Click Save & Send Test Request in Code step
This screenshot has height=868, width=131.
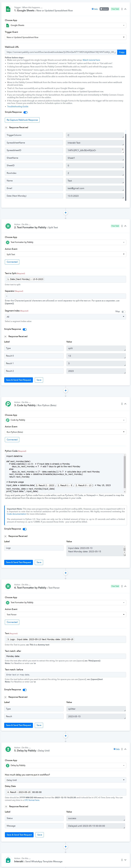pos(18,562)
